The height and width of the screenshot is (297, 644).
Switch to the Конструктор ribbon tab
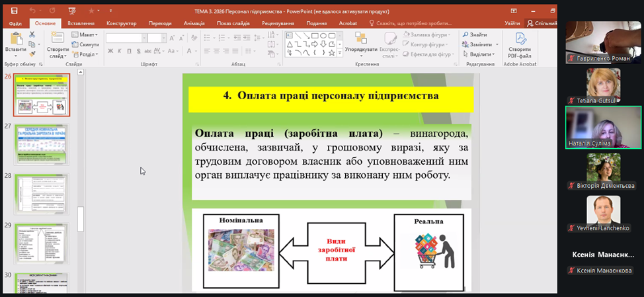(122, 24)
